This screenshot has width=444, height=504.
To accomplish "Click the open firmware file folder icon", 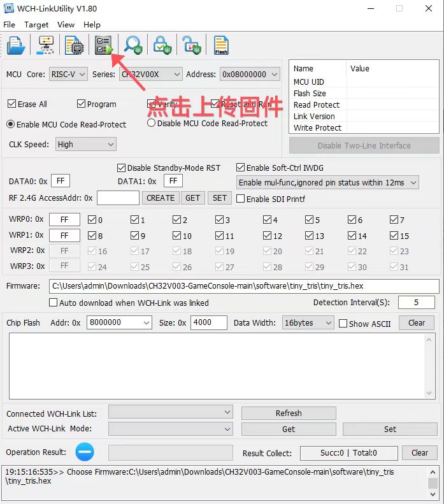I will (16, 45).
